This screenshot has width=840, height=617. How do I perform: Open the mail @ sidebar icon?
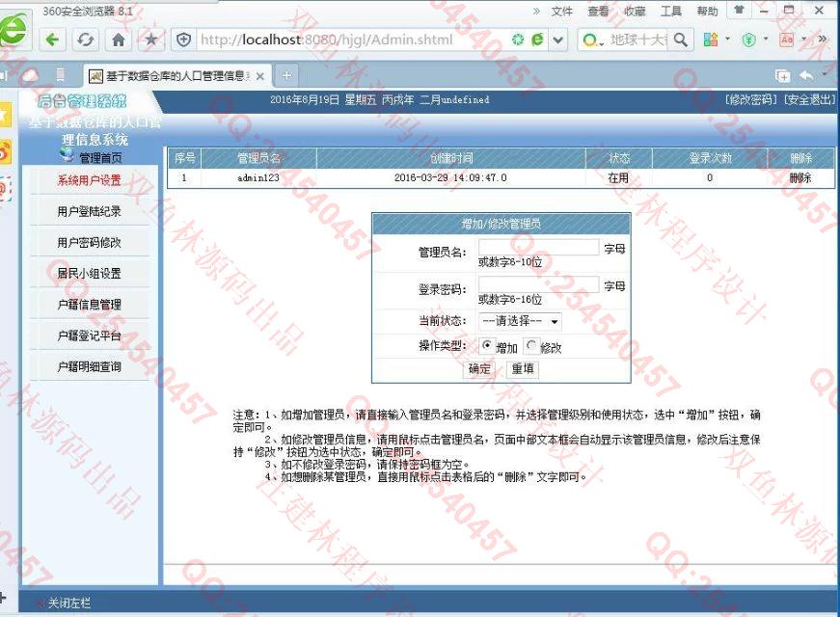pyautogui.click(x=5, y=189)
